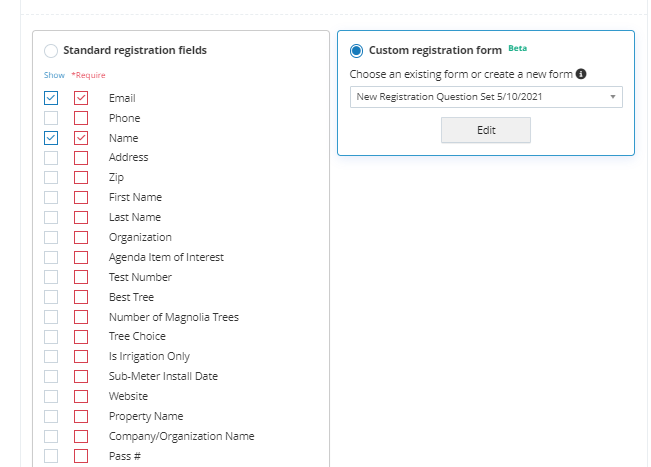Uncheck the Show checkbox for Email
651x467 pixels.
[51, 98]
